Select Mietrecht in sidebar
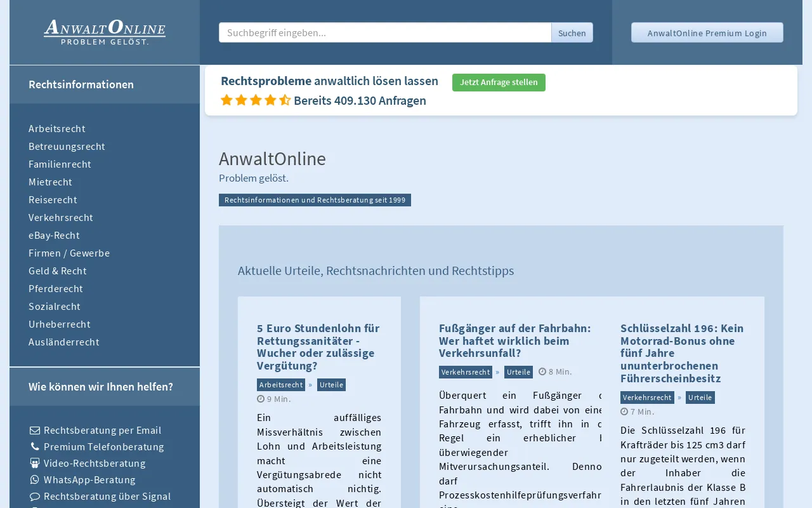 [50, 182]
